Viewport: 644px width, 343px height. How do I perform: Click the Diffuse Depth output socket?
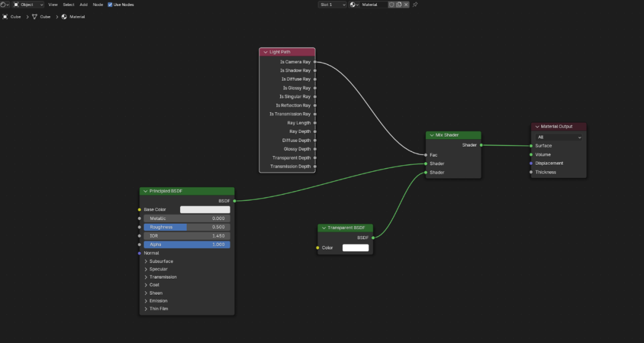coord(315,141)
